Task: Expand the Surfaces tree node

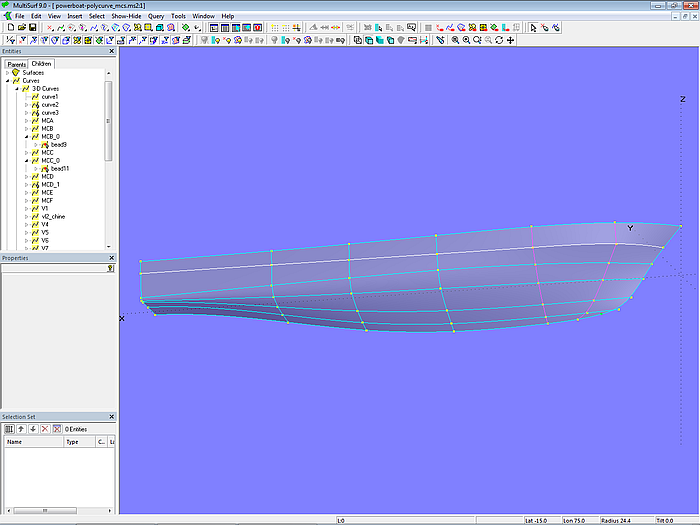Action: tap(7, 73)
